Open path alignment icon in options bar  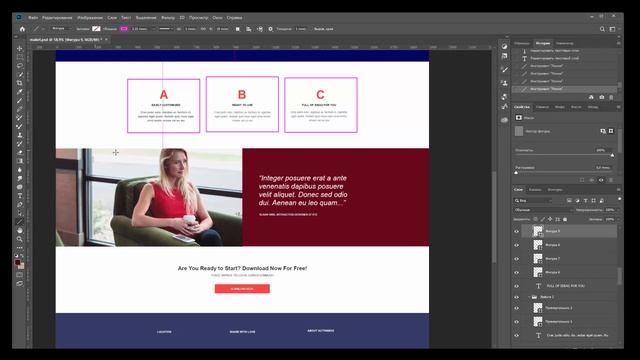(249, 29)
